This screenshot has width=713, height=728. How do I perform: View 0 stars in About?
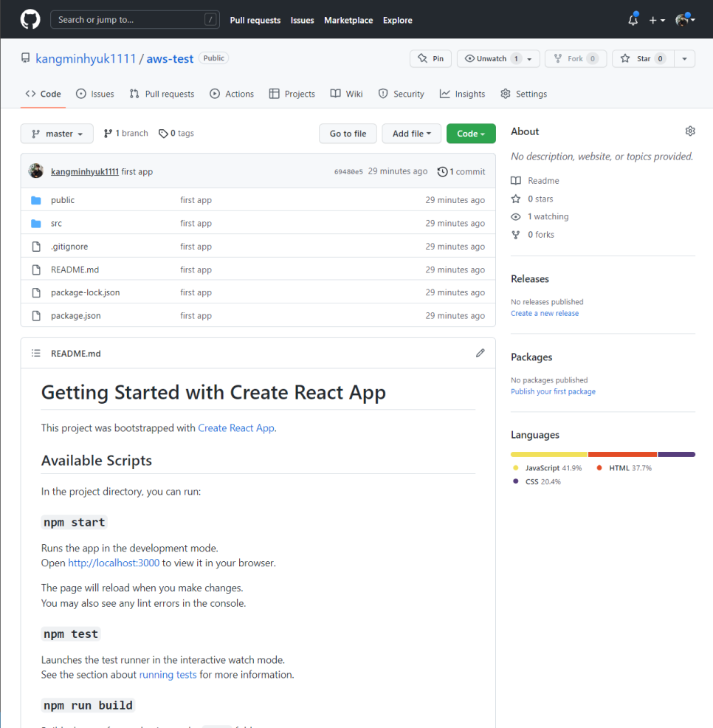coord(532,199)
